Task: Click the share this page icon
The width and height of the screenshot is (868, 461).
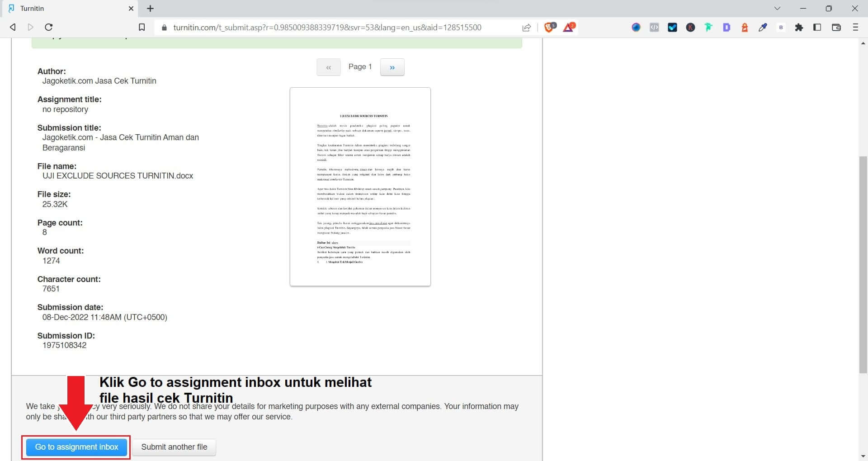Action: click(526, 27)
